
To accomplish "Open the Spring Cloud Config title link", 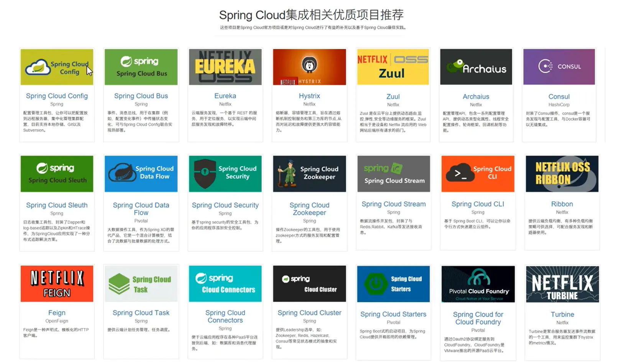I will point(57,96).
